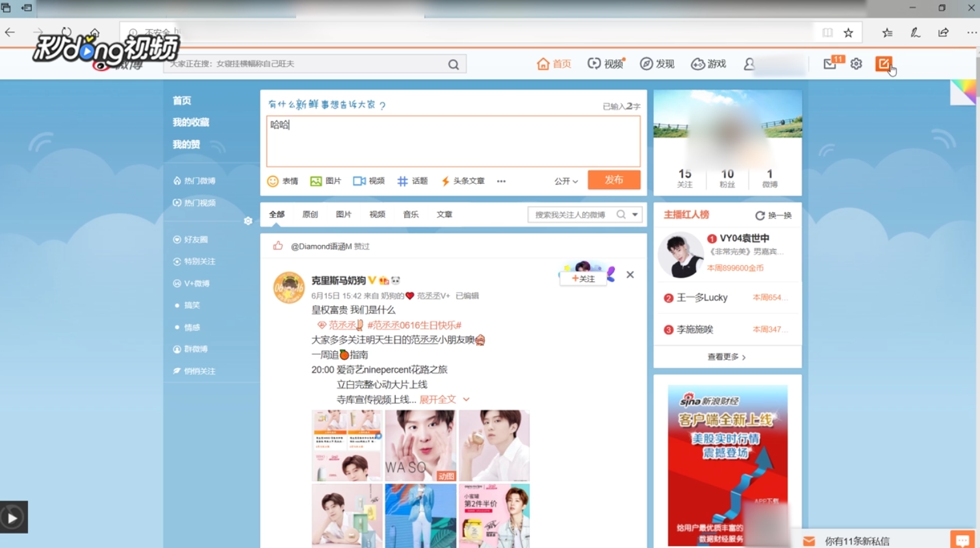This screenshot has width=980, height=548.
Task: Open 搞笑 group in sidebar
Action: pyautogui.click(x=188, y=305)
